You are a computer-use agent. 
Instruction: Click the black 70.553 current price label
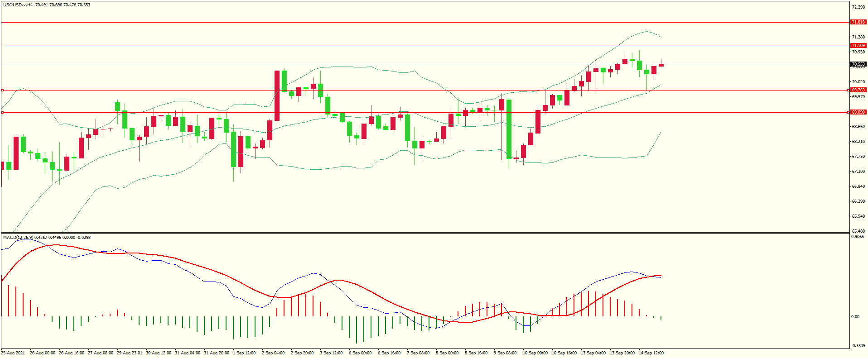click(x=858, y=64)
